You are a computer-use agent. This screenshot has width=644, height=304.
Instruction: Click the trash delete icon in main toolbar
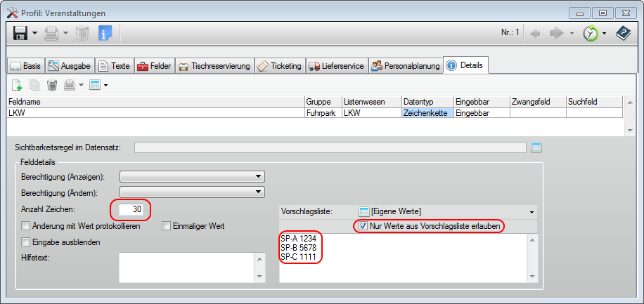point(82,33)
